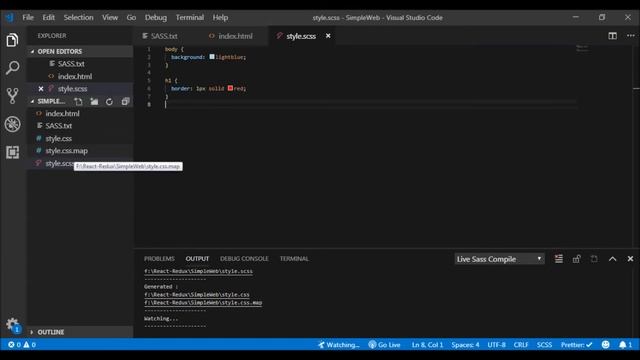Open the Edit menu
640x360 pixels.
(49, 18)
